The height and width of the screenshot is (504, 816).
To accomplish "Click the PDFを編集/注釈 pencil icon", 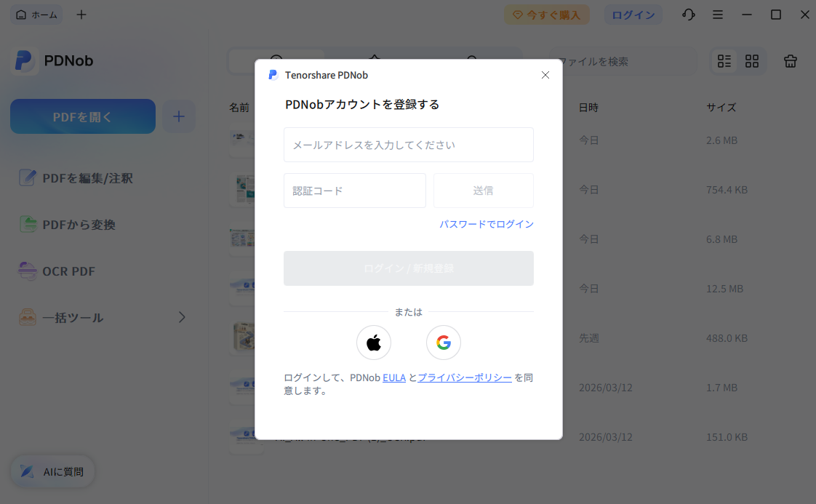I will (x=28, y=177).
